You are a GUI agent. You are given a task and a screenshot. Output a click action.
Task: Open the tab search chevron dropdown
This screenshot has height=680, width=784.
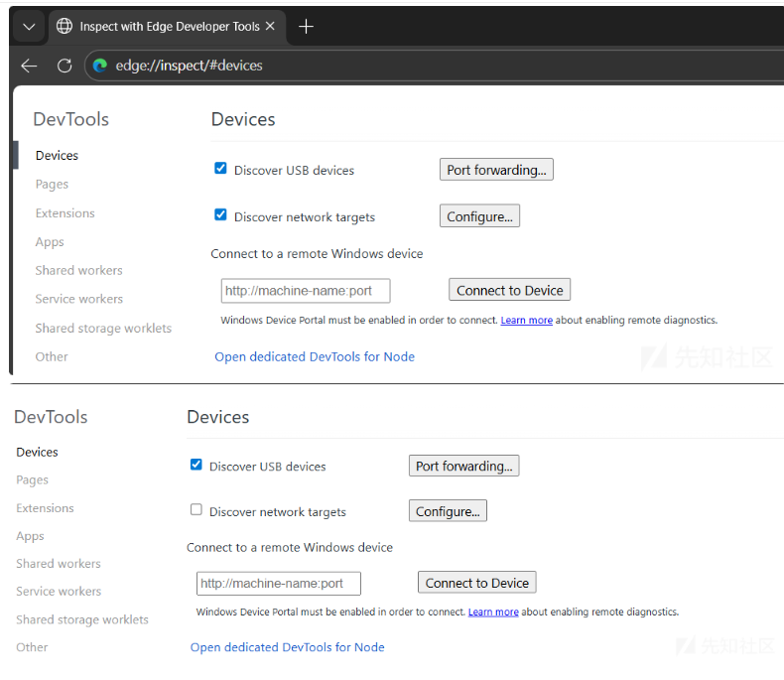29,27
